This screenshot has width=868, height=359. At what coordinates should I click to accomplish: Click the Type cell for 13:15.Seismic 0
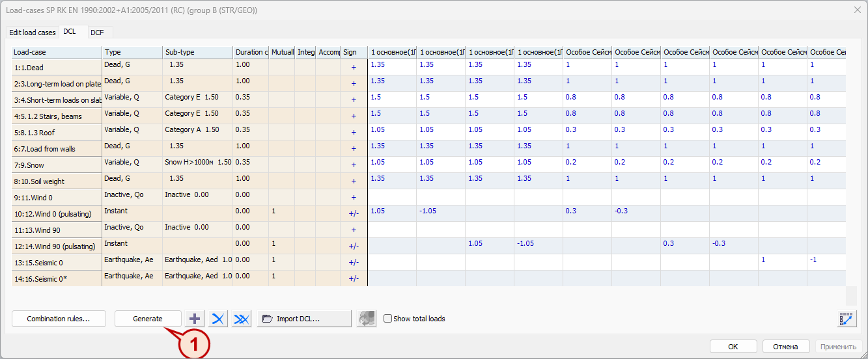click(132, 259)
